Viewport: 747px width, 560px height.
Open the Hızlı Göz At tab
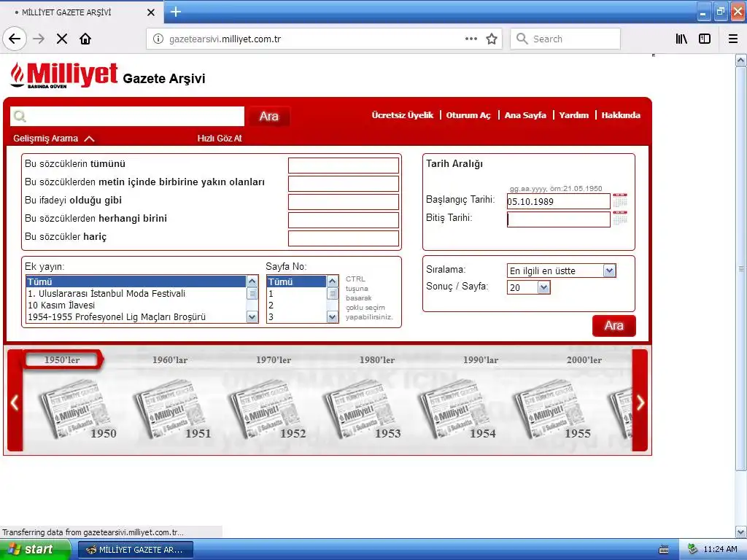coord(220,139)
